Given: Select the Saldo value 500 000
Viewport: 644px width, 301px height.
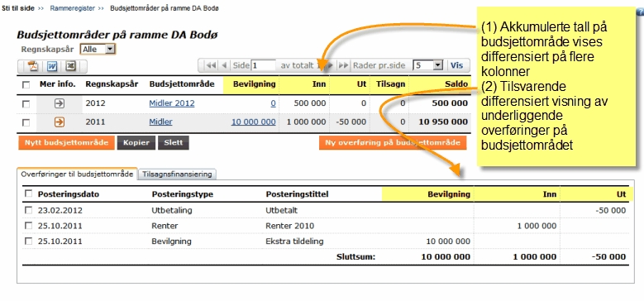Looking at the screenshot, I should point(450,103).
